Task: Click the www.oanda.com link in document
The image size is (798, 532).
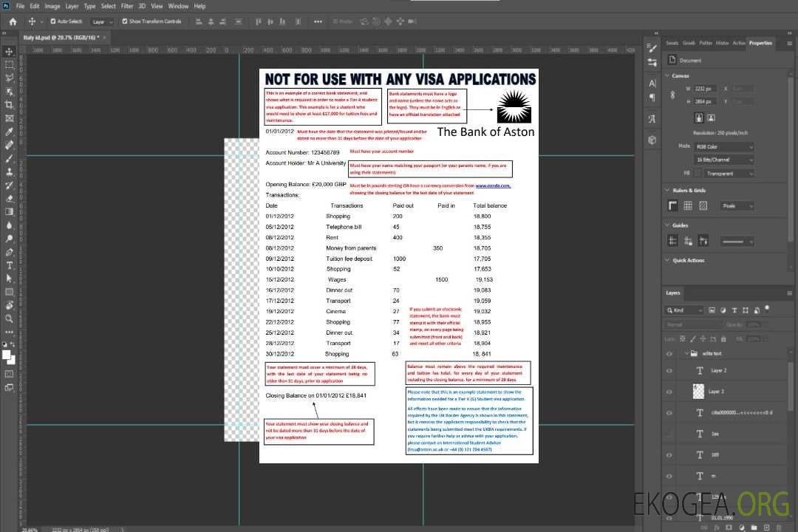Action: click(x=493, y=186)
